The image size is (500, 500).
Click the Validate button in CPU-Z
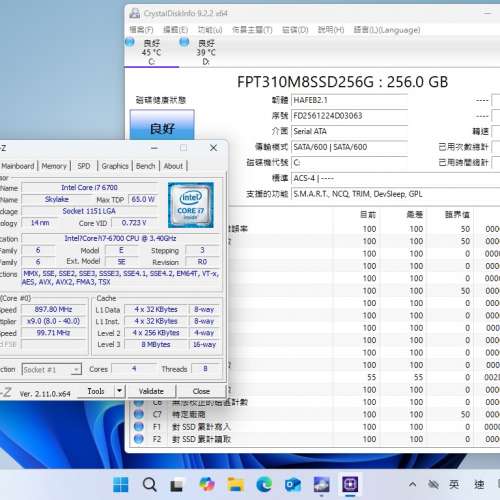151,391
